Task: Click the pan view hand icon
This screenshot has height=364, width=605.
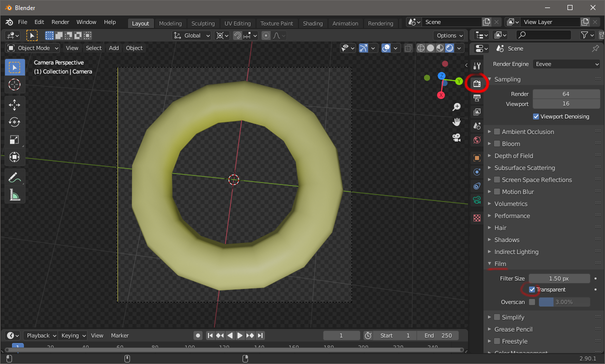Action: click(x=456, y=122)
